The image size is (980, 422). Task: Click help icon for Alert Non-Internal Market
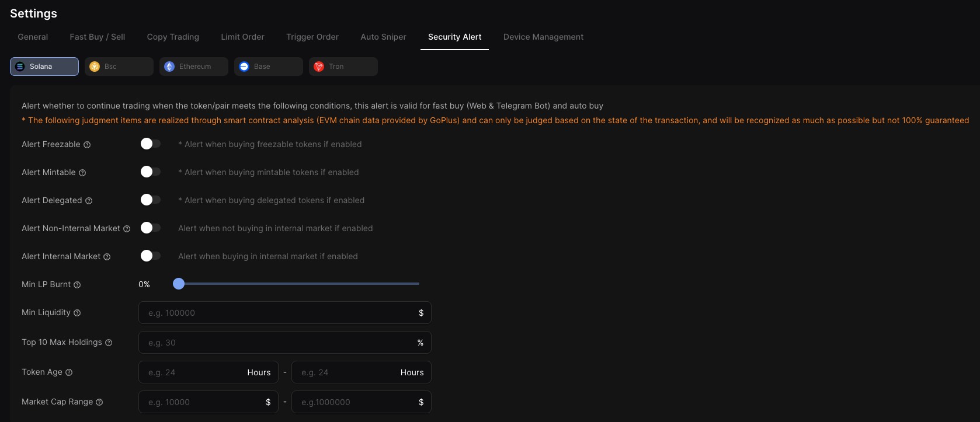coord(127,229)
